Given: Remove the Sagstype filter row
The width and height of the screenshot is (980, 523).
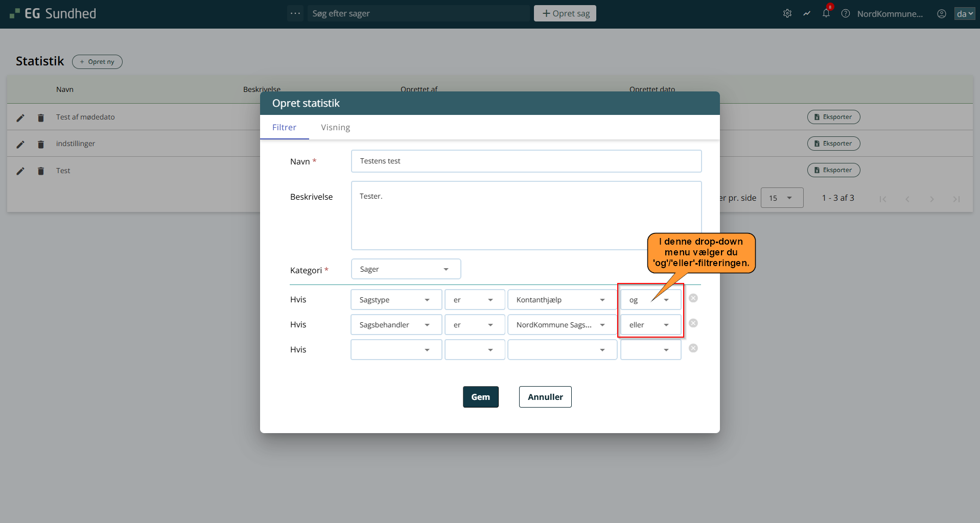Looking at the screenshot, I should click(x=693, y=298).
